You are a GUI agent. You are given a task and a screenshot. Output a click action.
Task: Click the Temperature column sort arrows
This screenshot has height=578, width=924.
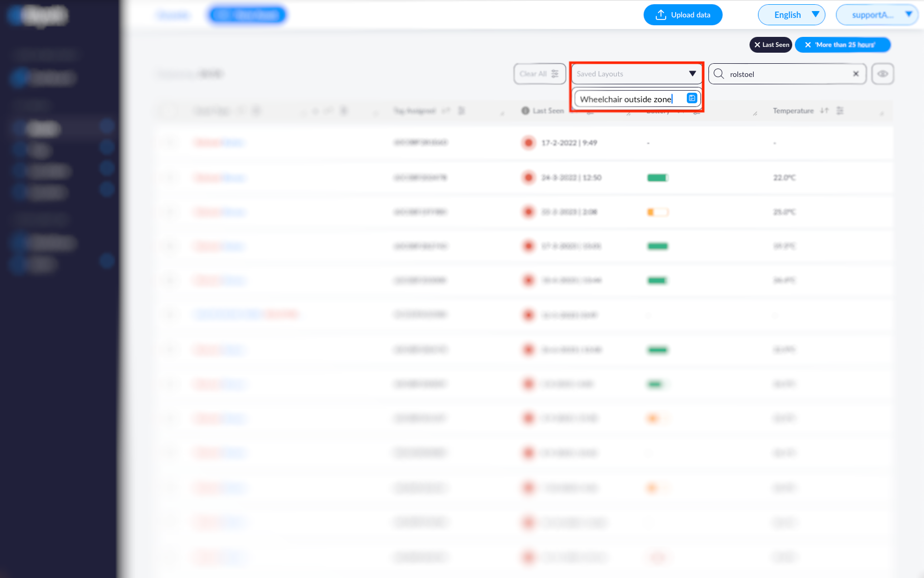click(x=824, y=111)
